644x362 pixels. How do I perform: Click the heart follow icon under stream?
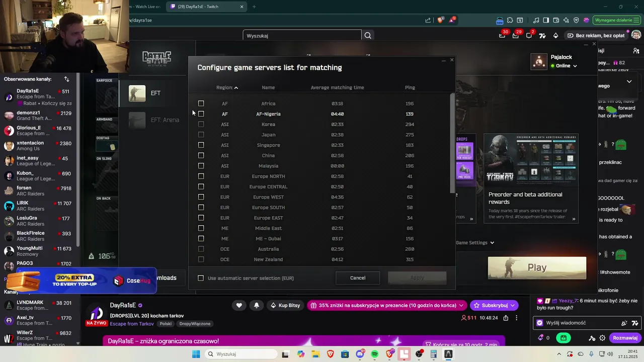pos(239,305)
